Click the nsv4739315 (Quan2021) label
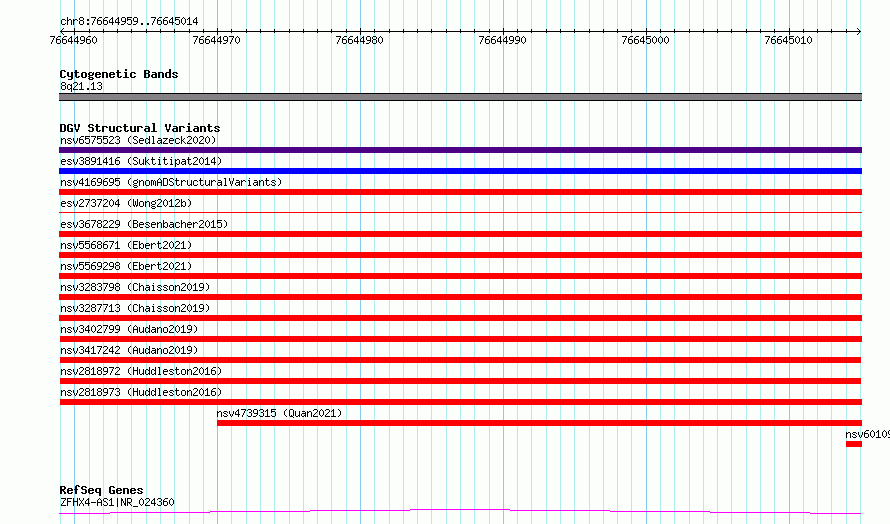 [279, 413]
